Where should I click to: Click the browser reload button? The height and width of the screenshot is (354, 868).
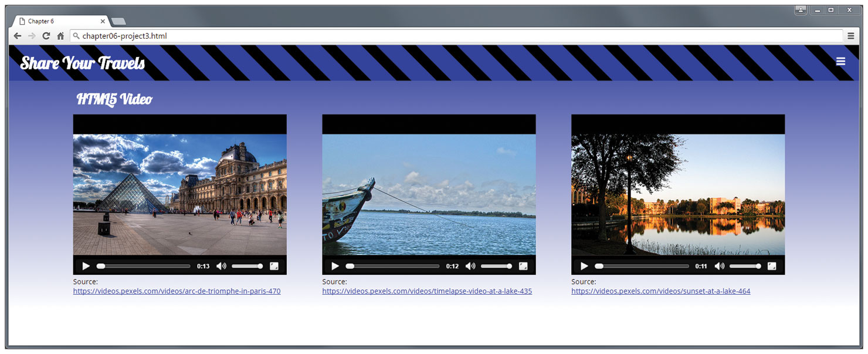46,36
